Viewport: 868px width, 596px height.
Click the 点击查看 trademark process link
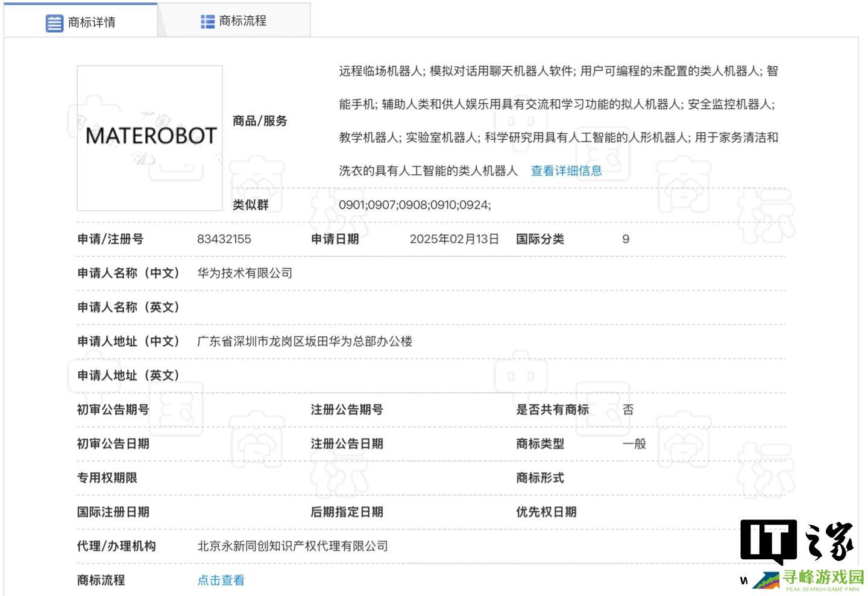[221, 580]
